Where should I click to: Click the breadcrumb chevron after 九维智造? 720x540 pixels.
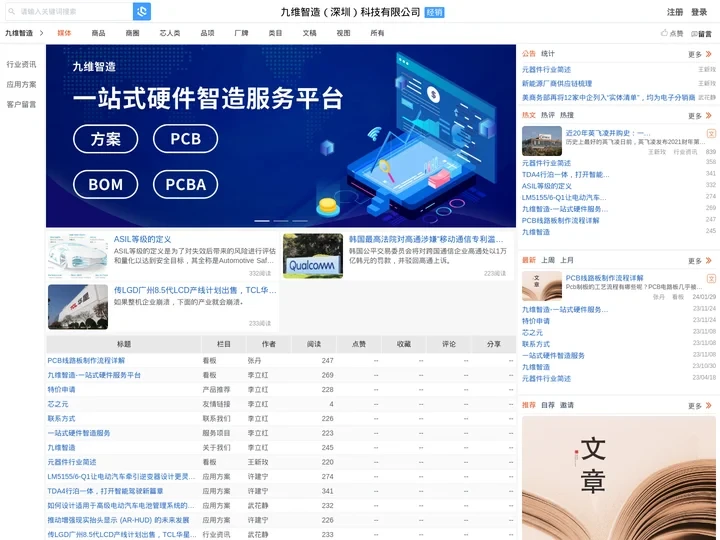click(x=41, y=33)
